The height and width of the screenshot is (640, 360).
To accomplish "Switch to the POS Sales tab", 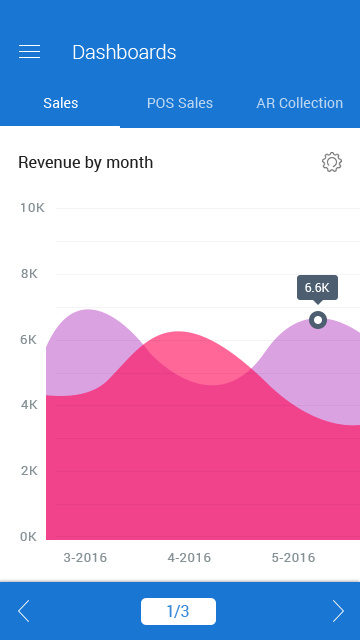I will point(180,103).
